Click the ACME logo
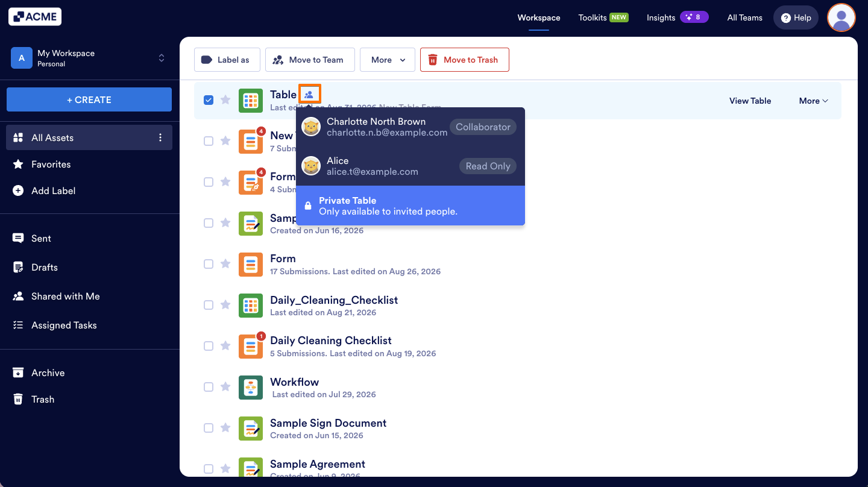 pyautogui.click(x=35, y=17)
